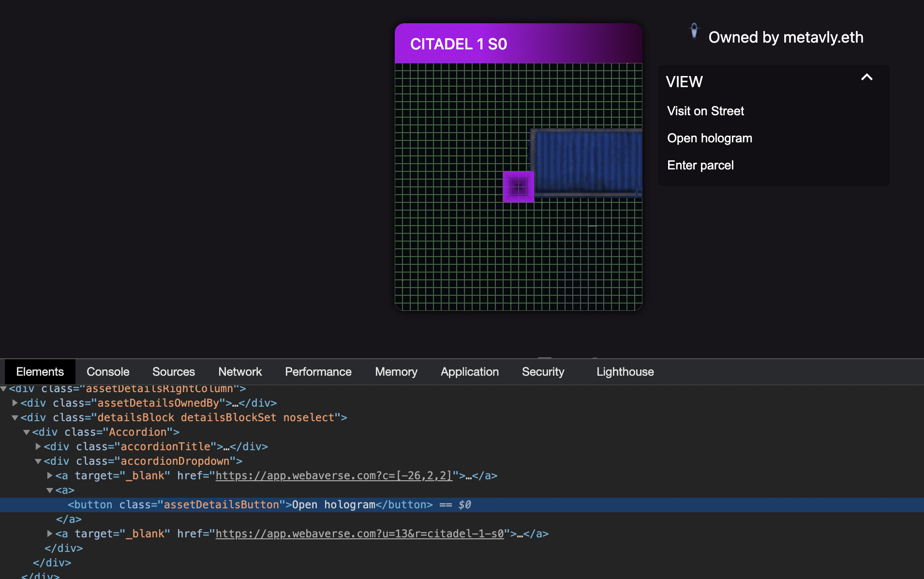The height and width of the screenshot is (579, 924).
Task: Open the Memory panel
Action: (x=396, y=371)
